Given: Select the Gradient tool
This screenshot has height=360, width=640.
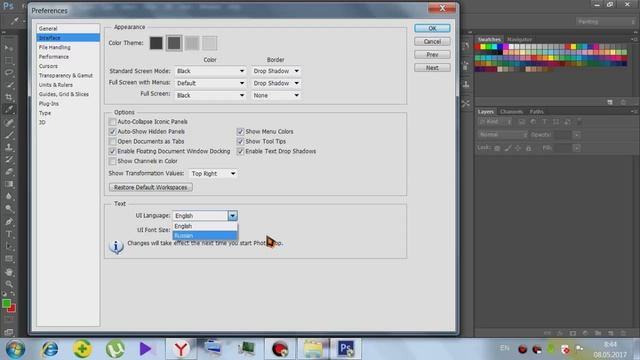Looking at the screenshot, I should [x=9, y=184].
